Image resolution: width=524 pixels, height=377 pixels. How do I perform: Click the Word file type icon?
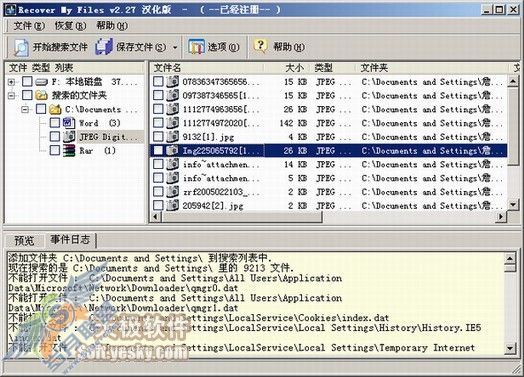pyautogui.click(x=69, y=123)
